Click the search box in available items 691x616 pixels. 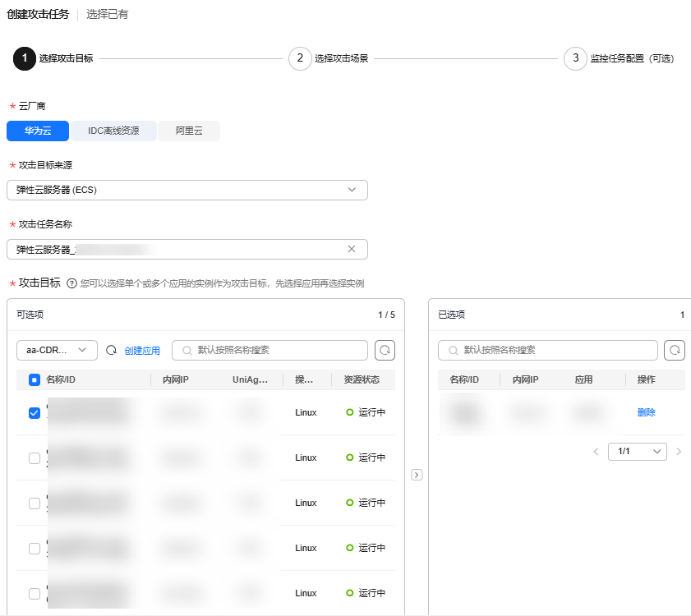pos(269,351)
